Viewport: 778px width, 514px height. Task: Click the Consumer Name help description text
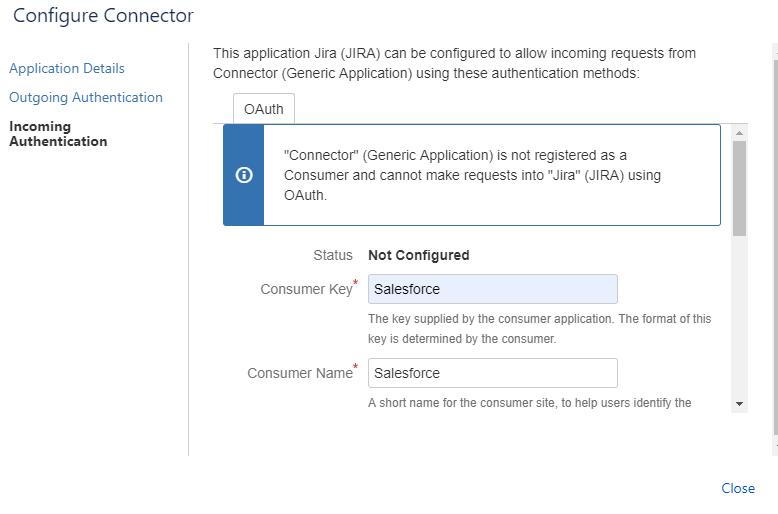(x=529, y=403)
